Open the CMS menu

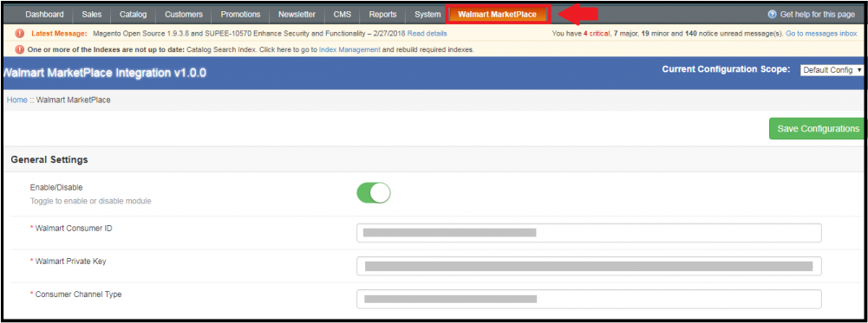[x=343, y=15]
